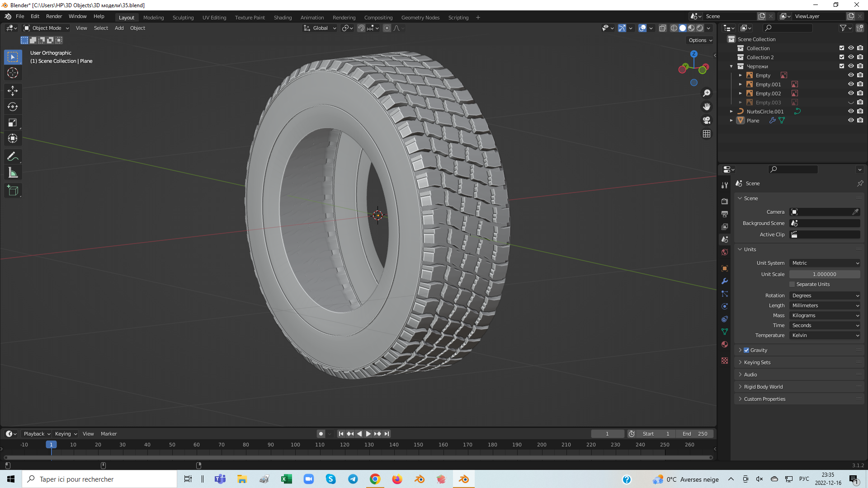
Task: Select the Add Cube tool
Action: point(13,191)
